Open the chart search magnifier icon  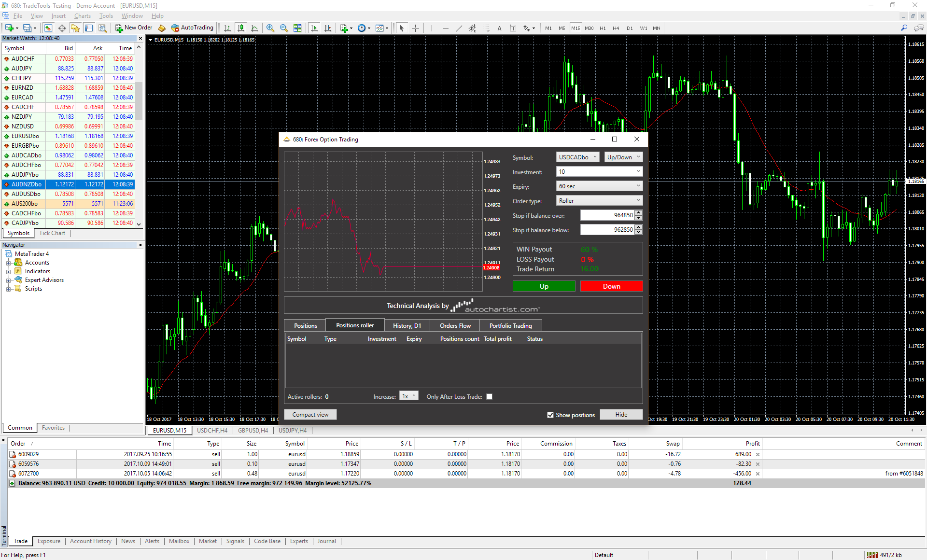[904, 28]
